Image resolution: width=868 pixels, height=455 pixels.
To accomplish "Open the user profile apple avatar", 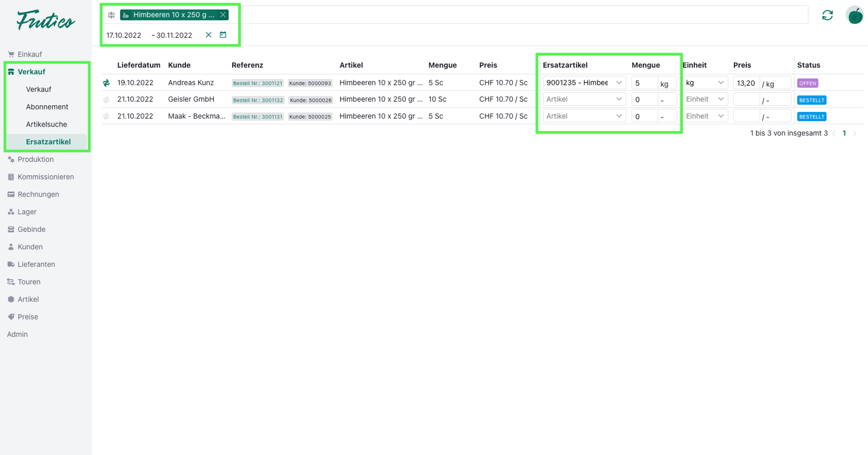I will tap(855, 16).
